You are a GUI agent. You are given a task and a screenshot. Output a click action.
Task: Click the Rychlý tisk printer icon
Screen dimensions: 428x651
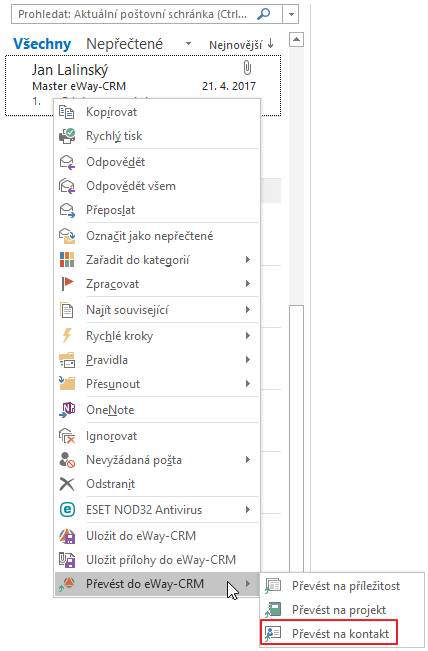point(67,136)
